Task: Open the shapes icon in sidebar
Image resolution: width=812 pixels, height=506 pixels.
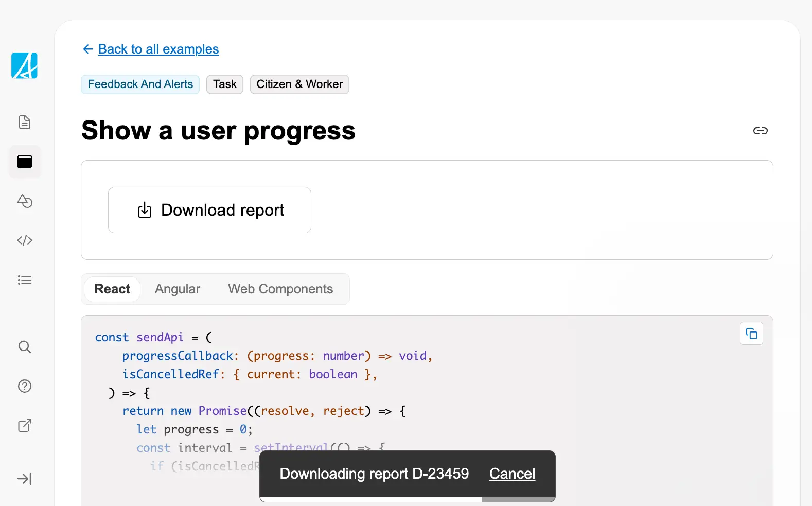Action: (x=24, y=201)
